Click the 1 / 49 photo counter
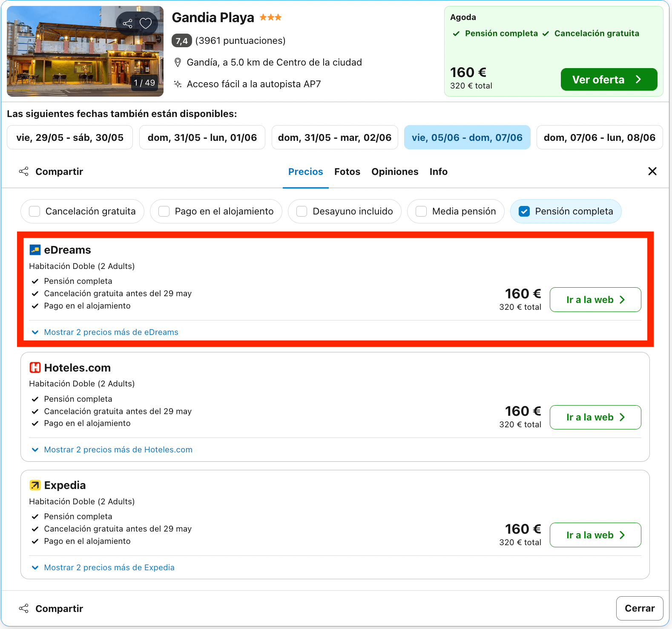The width and height of the screenshot is (672, 629). (144, 83)
